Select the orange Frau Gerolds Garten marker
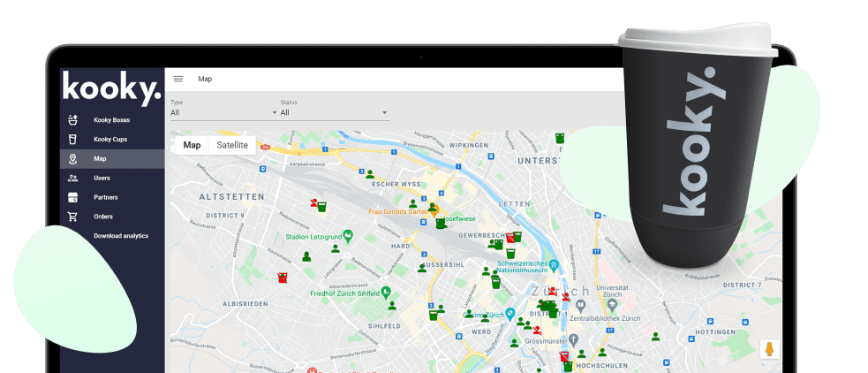The width and height of the screenshot is (868, 373). click(x=434, y=212)
